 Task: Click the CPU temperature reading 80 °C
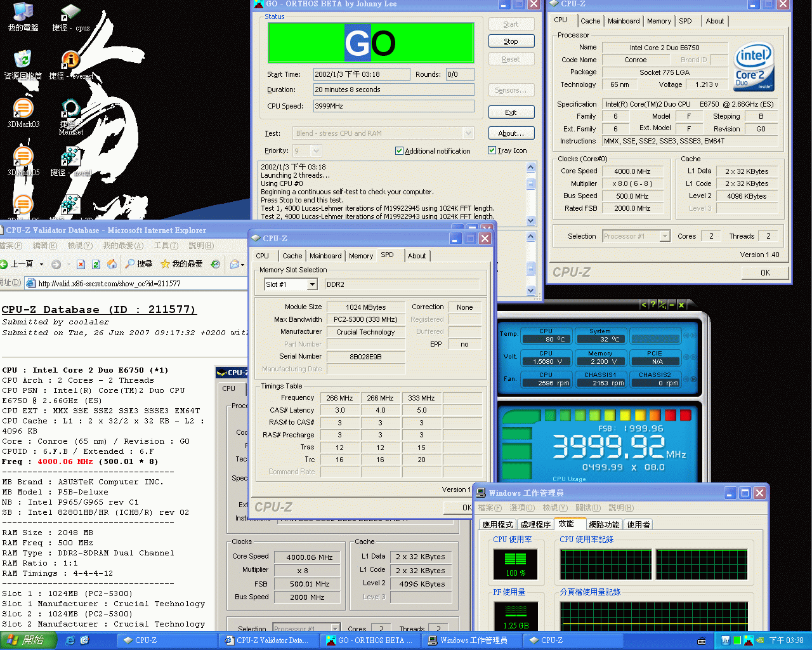546,339
